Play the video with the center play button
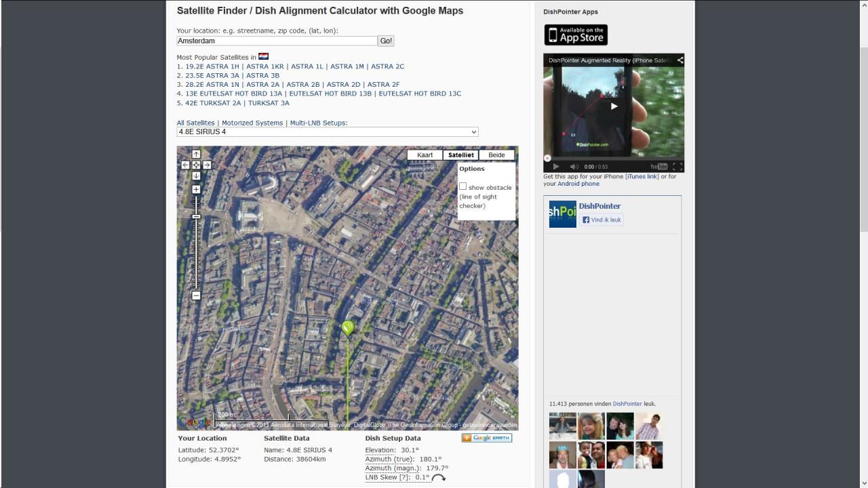This screenshot has width=868, height=488. pyautogui.click(x=614, y=106)
